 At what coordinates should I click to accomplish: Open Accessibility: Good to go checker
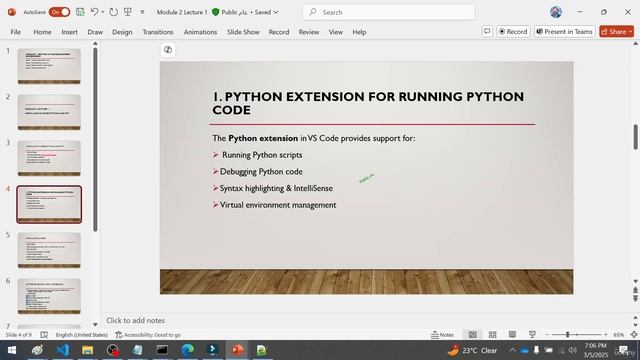coord(148,335)
